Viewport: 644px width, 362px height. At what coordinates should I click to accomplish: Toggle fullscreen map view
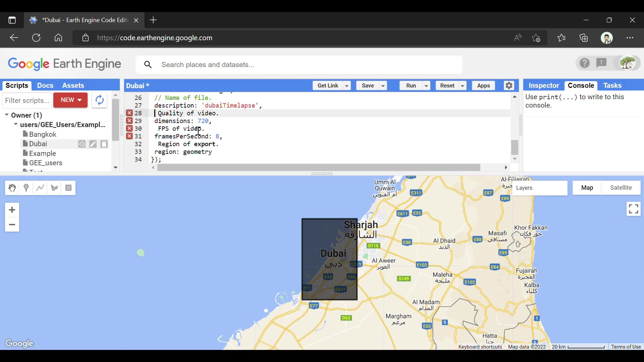[x=633, y=209]
